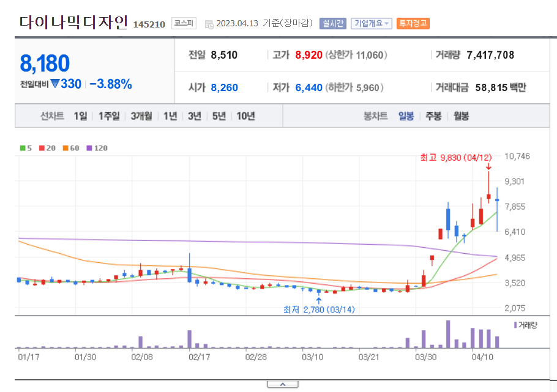Image resolution: width=557 pixels, height=392 pixels.
Task: Click the -3.88% change value
Action: (x=111, y=84)
